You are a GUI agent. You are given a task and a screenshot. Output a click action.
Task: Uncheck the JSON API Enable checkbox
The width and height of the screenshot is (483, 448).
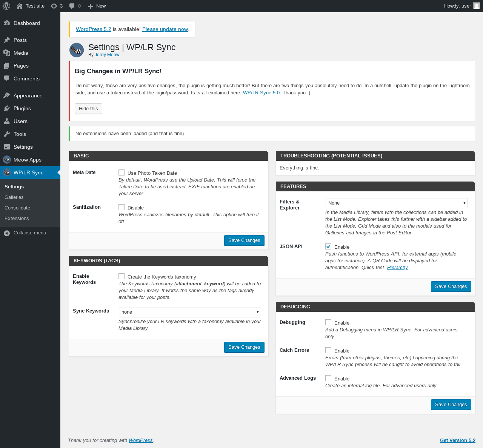coord(328,246)
